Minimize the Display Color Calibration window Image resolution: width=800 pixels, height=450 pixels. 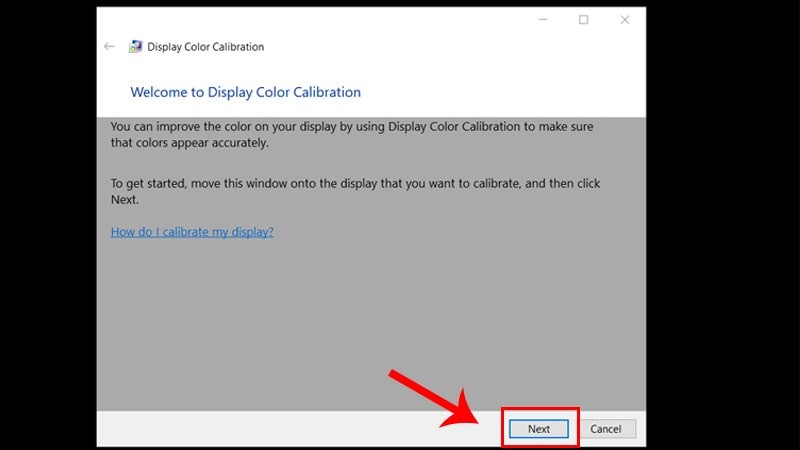click(x=542, y=19)
